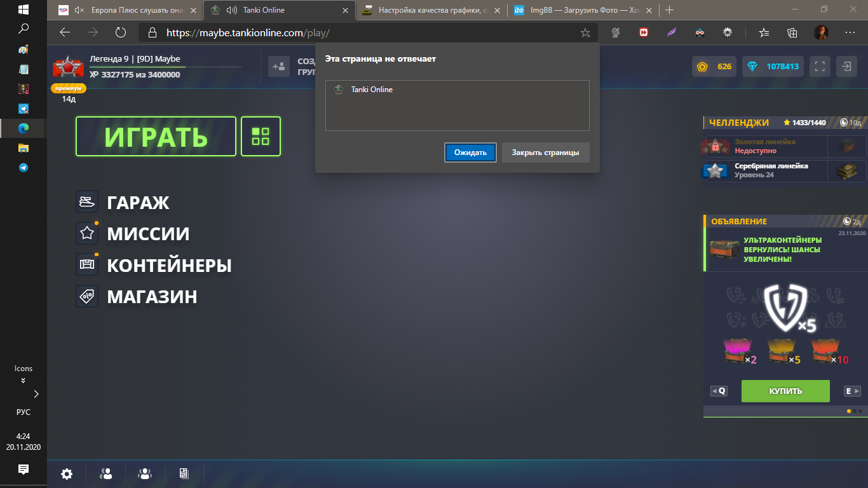Click the hooded figure with glasses extension icon
868x488 pixels.
pyautogui.click(x=700, y=32)
